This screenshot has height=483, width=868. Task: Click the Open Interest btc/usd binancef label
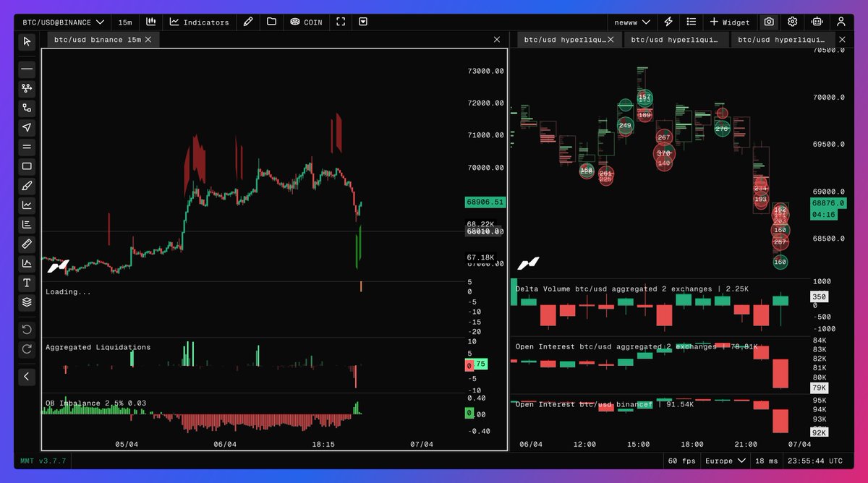tap(605, 404)
